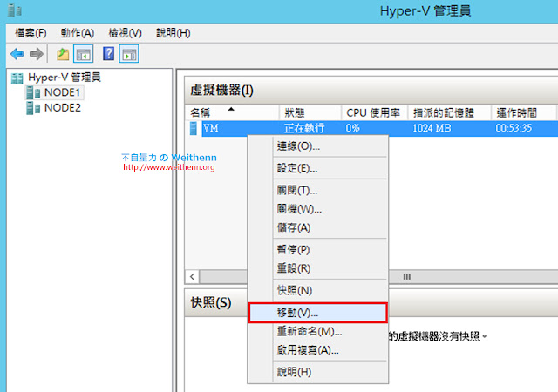Viewport: 558px width, 392px height.
Task: Click the Hyper-V Manager title bar app icon
Action: (x=15, y=10)
